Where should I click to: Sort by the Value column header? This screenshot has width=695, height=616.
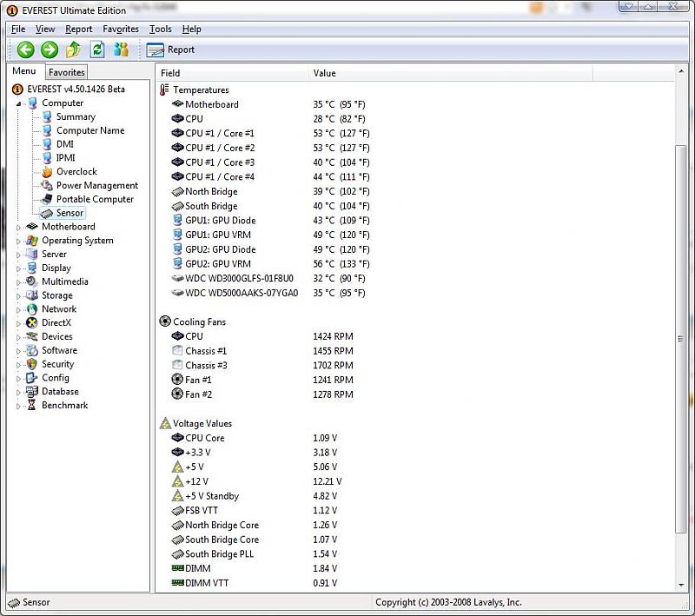pyautogui.click(x=450, y=73)
